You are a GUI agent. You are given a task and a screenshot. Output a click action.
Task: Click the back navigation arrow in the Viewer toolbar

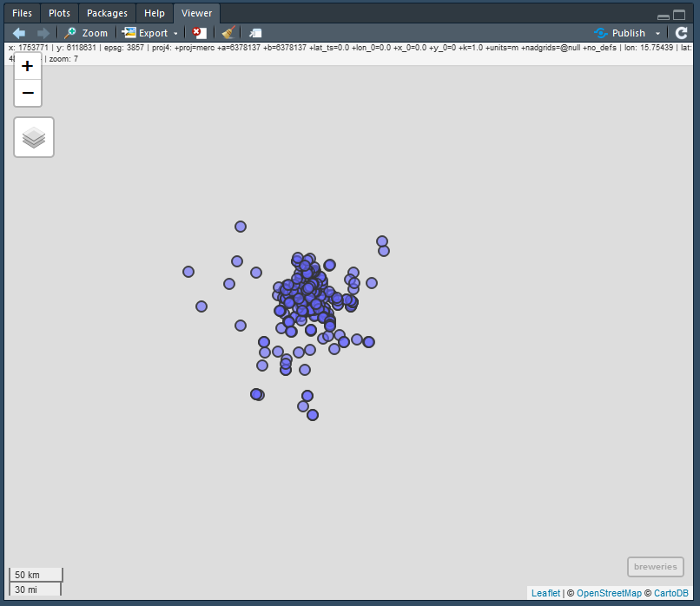17,33
